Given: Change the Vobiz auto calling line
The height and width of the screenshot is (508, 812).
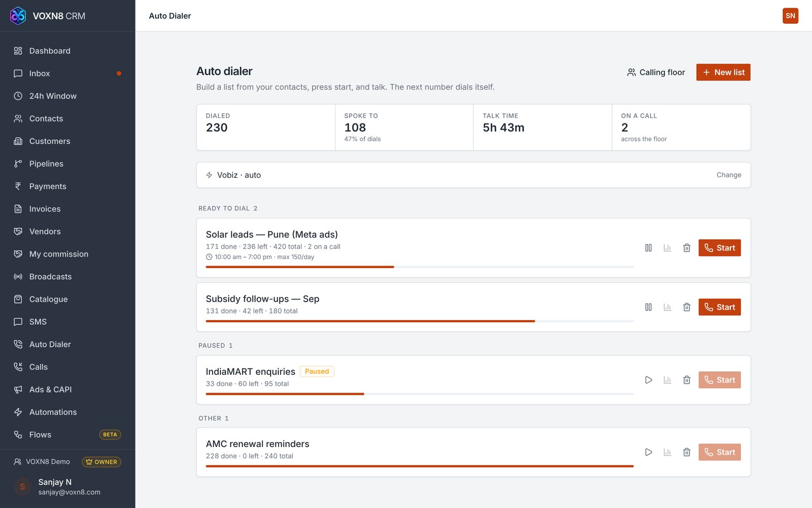Looking at the screenshot, I should [729, 175].
